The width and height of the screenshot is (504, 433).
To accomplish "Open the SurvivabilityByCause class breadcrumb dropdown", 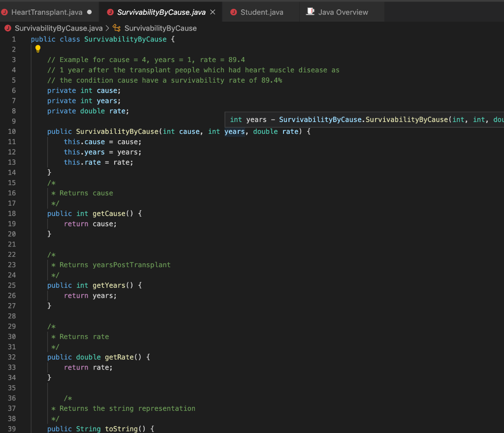I will point(160,28).
